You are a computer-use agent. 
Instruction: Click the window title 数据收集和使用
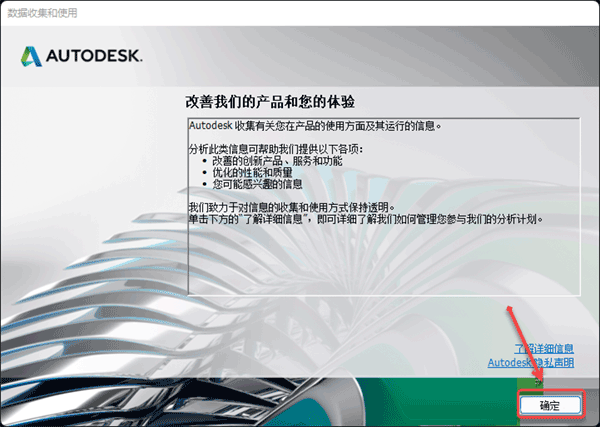click(42, 13)
